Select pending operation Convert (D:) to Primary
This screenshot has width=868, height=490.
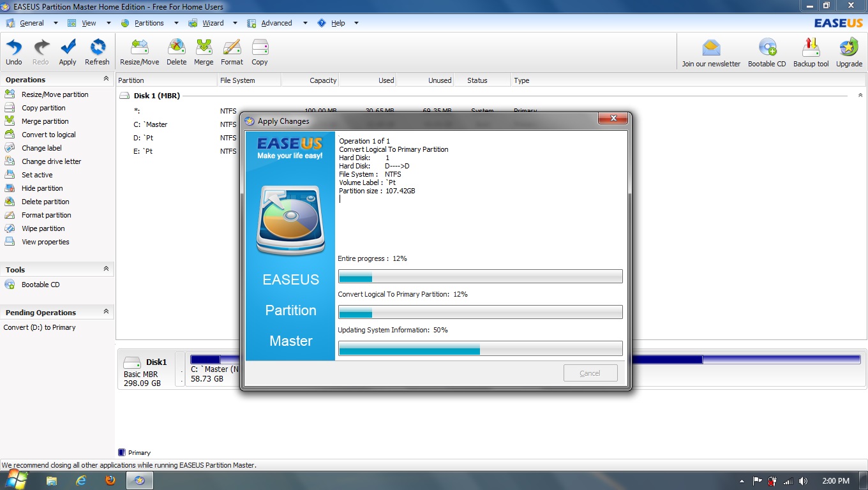click(40, 327)
